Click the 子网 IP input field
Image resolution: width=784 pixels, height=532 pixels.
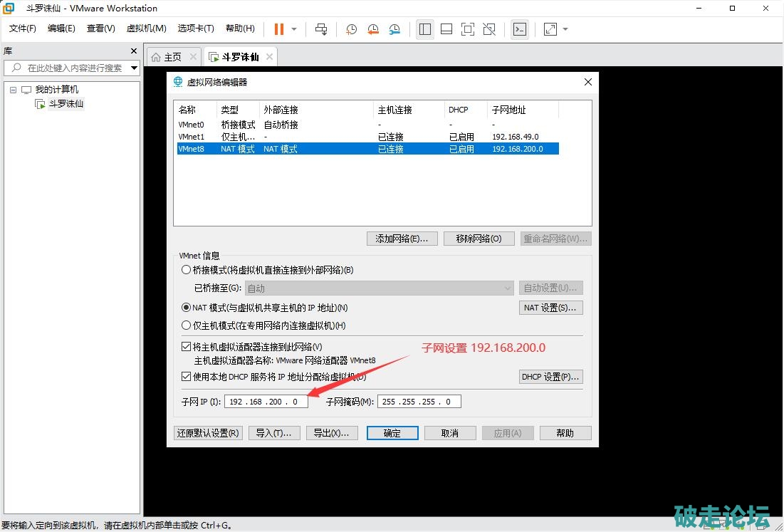coord(266,402)
